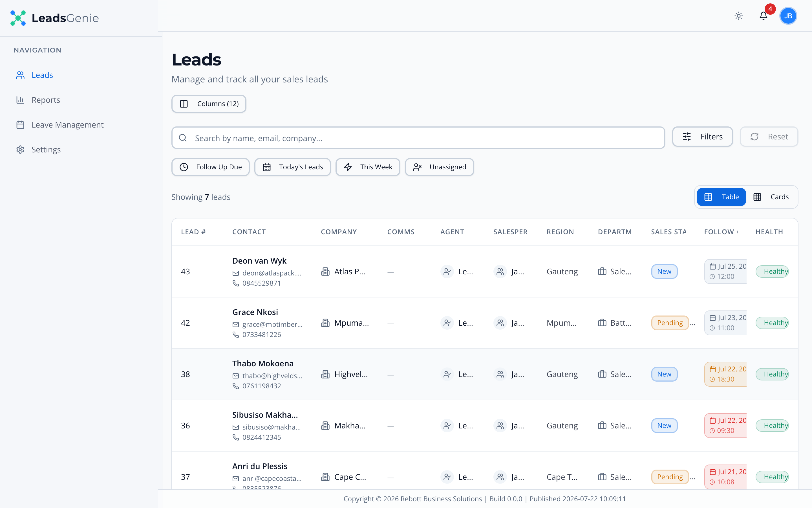Toggle the light/dark theme sun icon
Image resolution: width=812 pixels, height=508 pixels.
pyautogui.click(x=738, y=16)
